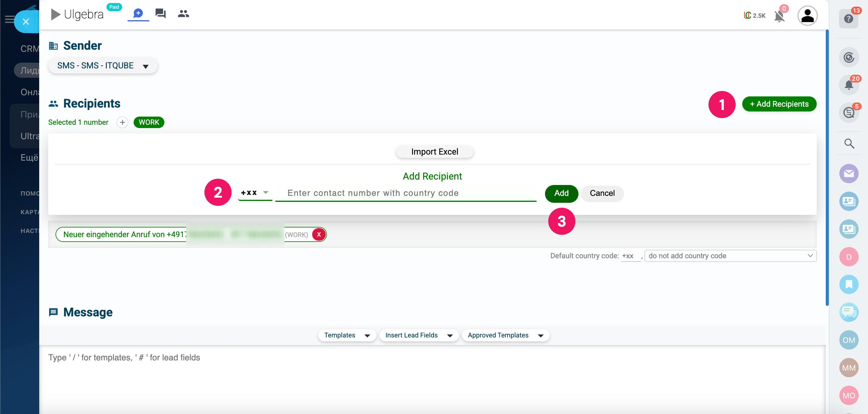The image size is (868, 414).
Task: Click the round plus next to Selected number
Action: coord(122,122)
